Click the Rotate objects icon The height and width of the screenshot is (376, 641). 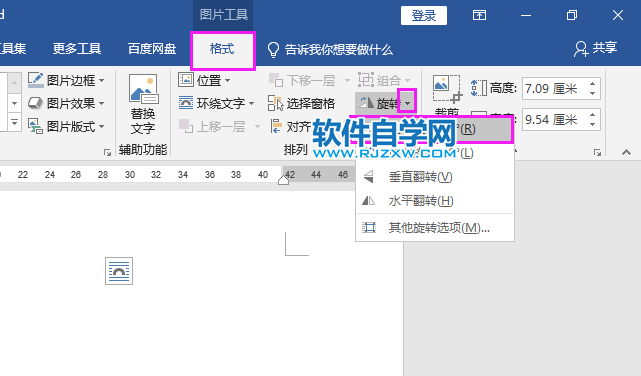point(367,103)
